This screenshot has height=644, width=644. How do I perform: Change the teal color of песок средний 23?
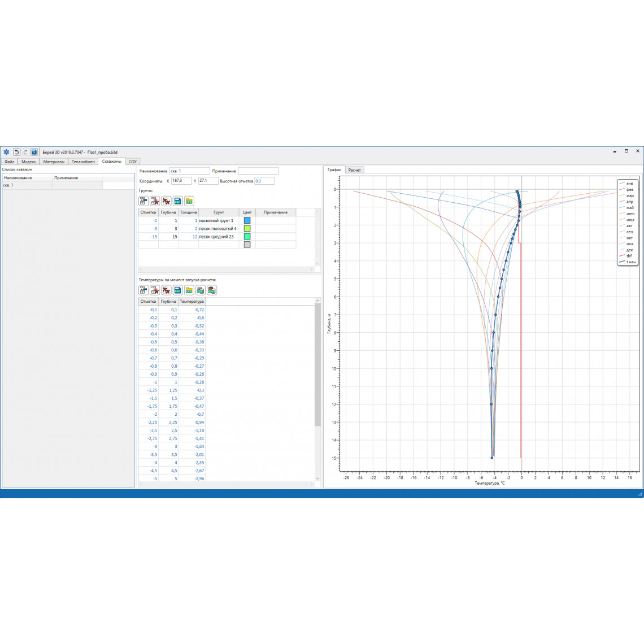point(247,237)
